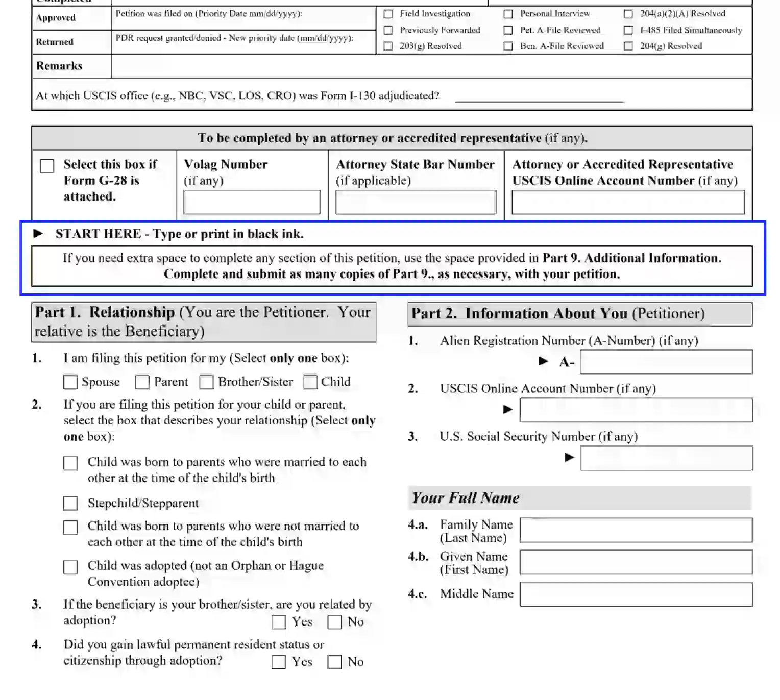This screenshot has height=700, width=780.
Task: Click the 'Part 1. Relationship' heading
Action: (204, 322)
